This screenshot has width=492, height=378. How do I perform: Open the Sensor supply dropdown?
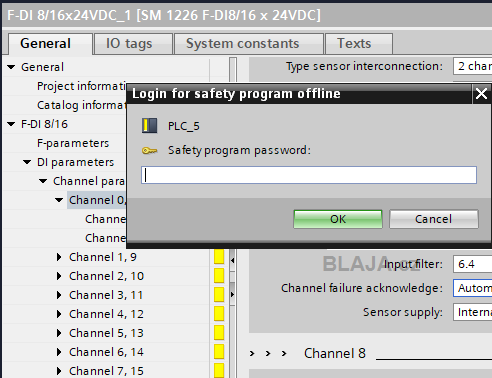[x=472, y=312]
